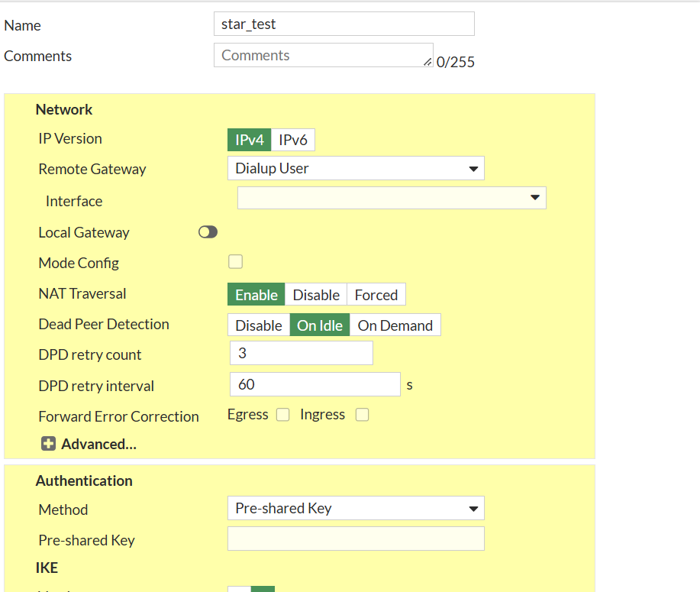Disable Dead Peer Detection
700x592 pixels.
pos(259,325)
